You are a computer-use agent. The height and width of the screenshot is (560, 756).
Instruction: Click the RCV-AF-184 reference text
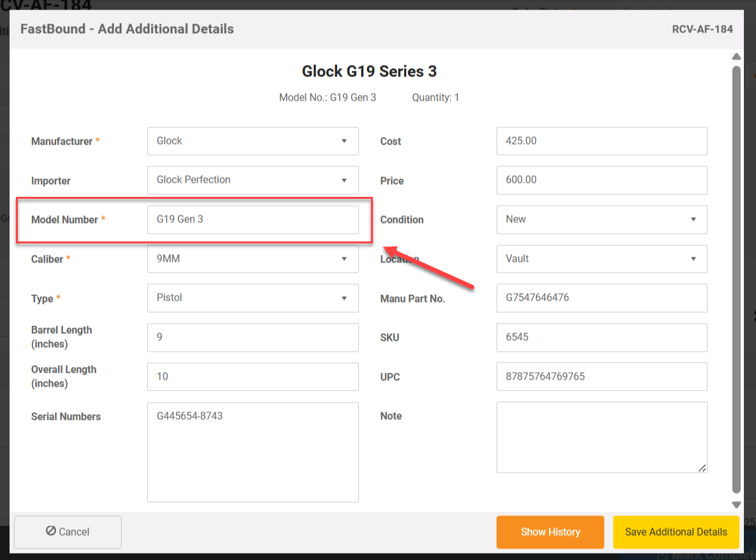(x=702, y=29)
